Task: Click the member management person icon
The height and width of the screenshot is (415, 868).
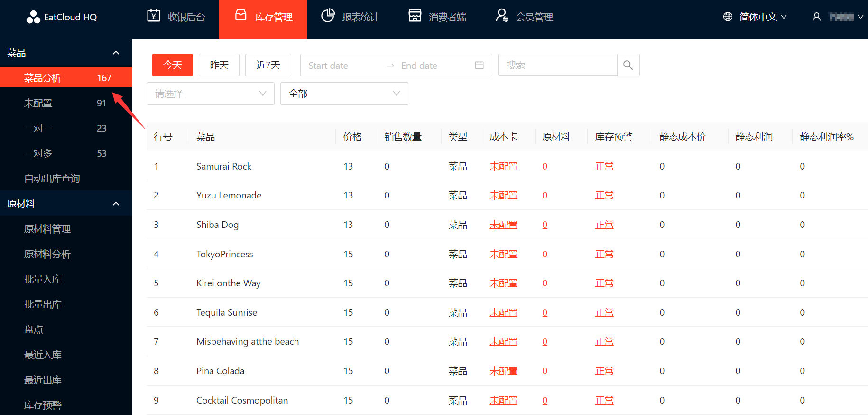Action: pyautogui.click(x=502, y=16)
